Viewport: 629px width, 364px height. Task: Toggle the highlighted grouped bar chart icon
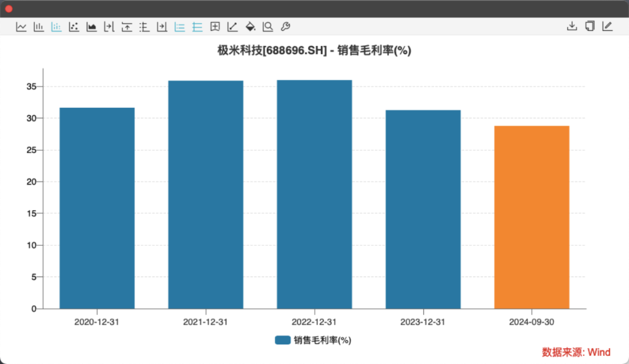56,27
